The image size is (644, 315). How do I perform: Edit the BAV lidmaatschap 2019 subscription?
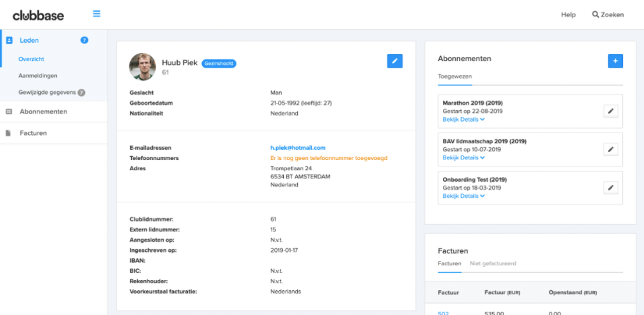pyautogui.click(x=610, y=149)
